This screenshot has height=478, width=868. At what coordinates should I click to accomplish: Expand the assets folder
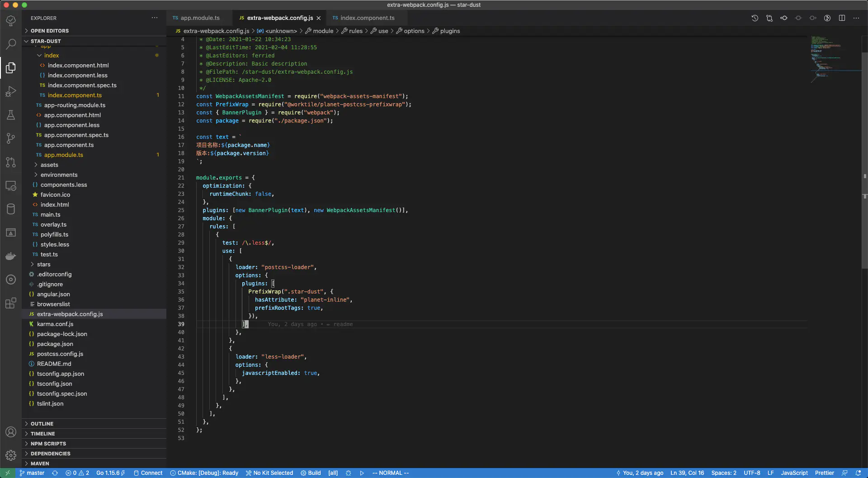tap(49, 165)
